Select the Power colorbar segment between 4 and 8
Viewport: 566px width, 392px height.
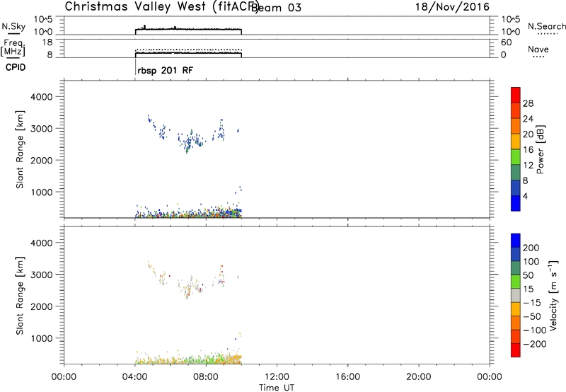(516, 188)
